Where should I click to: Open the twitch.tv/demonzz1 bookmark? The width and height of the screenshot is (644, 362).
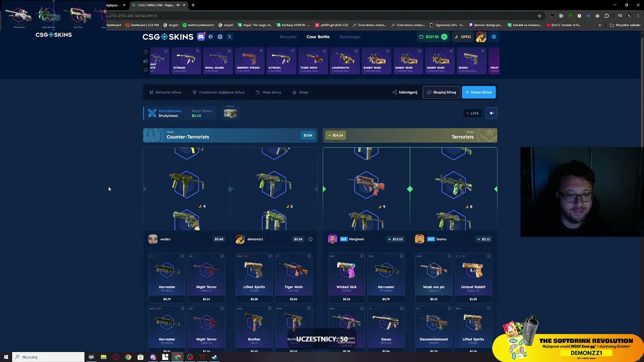click(x=199, y=25)
